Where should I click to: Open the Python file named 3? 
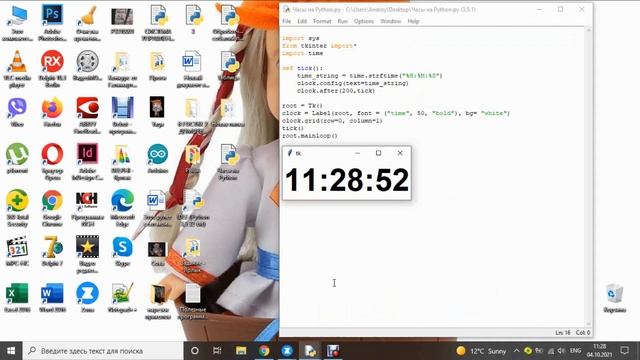[193, 20]
